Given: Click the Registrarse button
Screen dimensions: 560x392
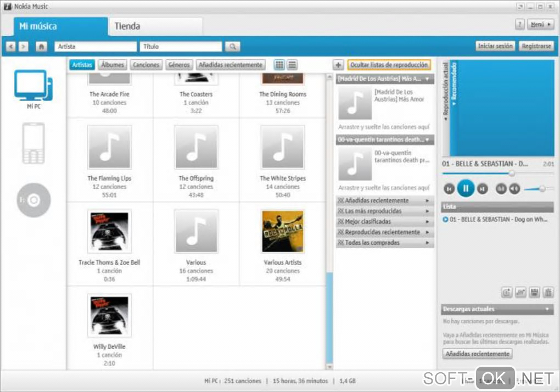Looking at the screenshot, I should coord(536,46).
